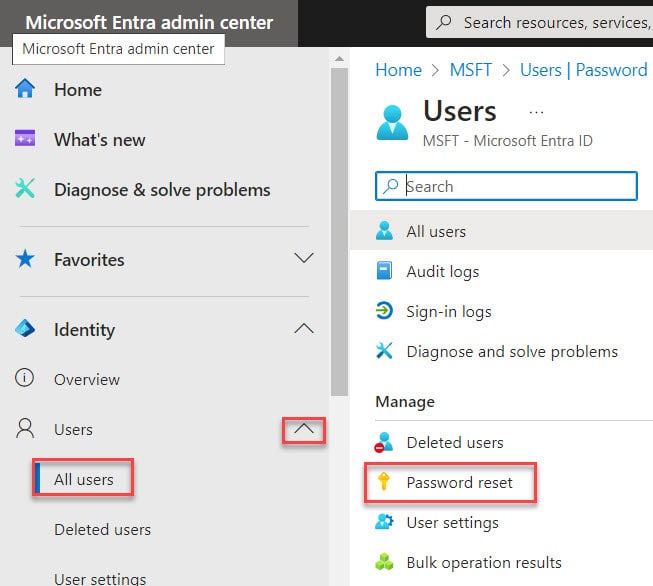Image resolution: width=653 pixels, height=586 pixels.
Task: Click the Identity diamond icon
Action: tap(25, 329)
